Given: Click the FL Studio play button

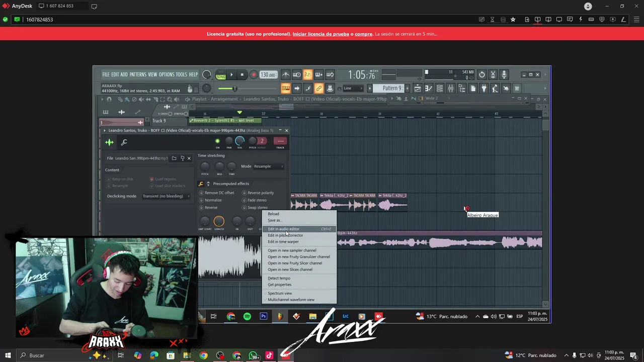Looking at the screenshot, I should pos(231,75).
